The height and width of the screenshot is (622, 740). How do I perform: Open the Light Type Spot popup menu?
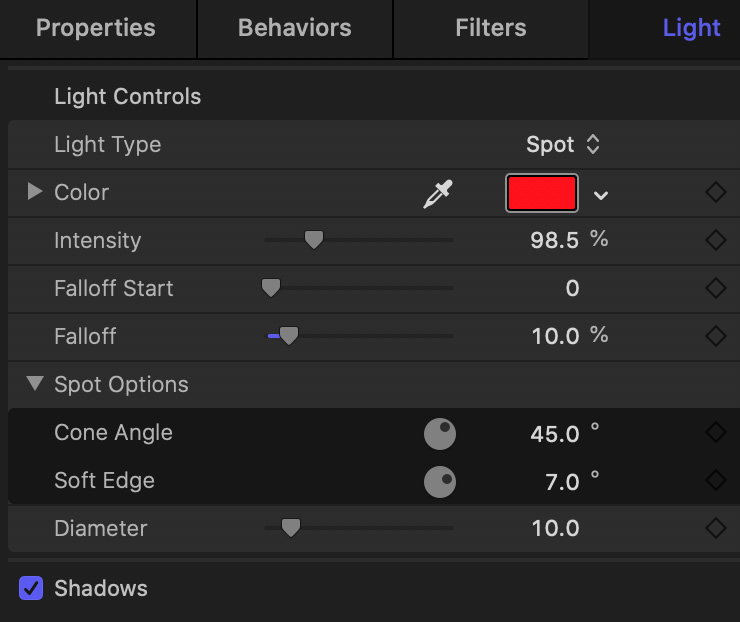pyautogui.click(x=563, y=144)
